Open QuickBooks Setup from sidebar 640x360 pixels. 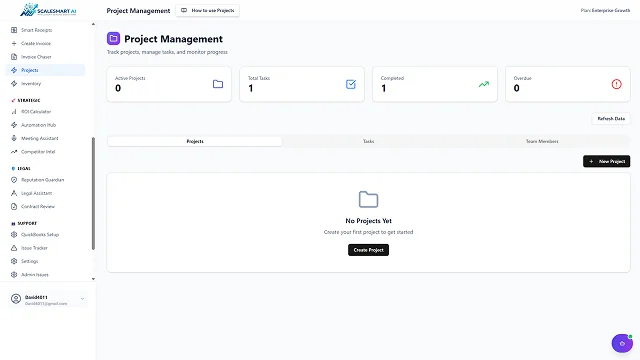(45, 235)
